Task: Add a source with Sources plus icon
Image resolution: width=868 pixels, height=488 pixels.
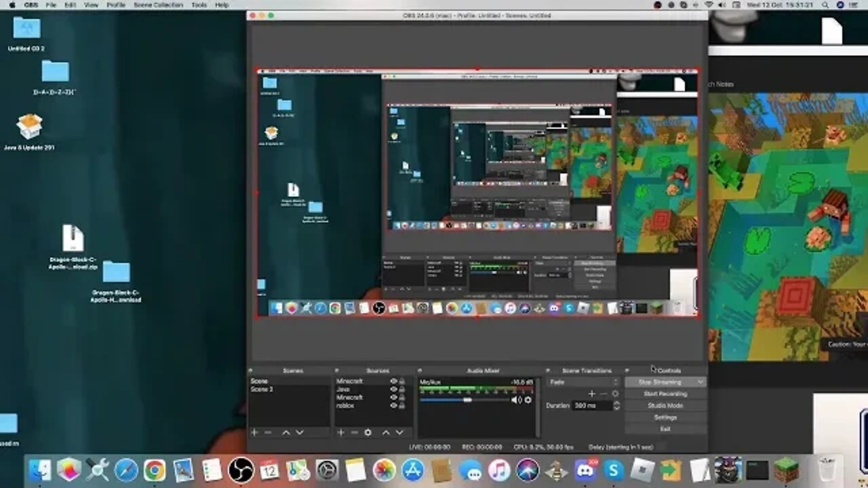Action: tap(340, 432)
